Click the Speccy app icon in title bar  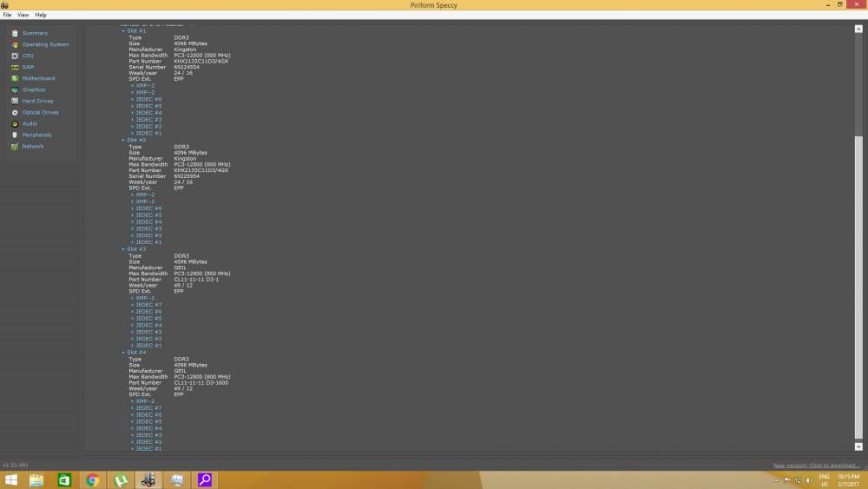4,5
